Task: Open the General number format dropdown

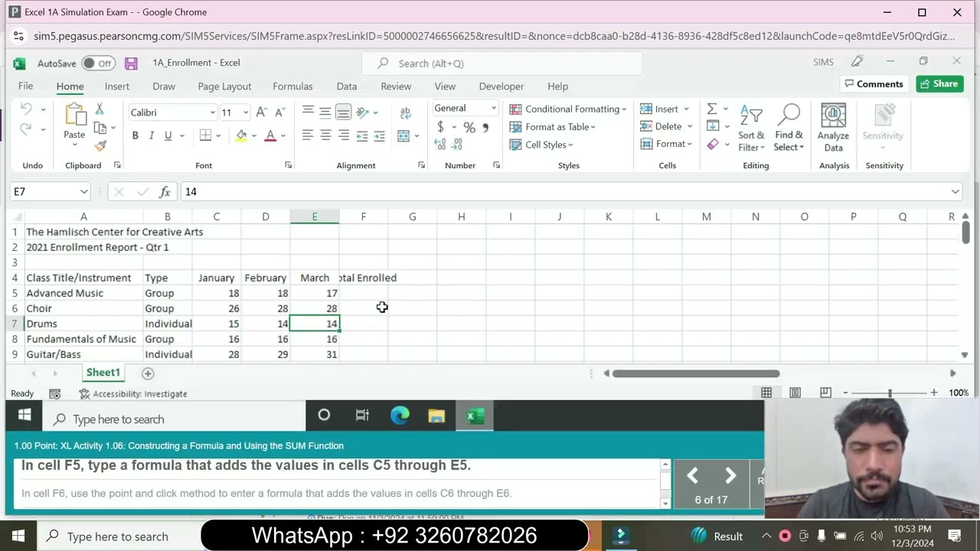Action: [494, 108]
